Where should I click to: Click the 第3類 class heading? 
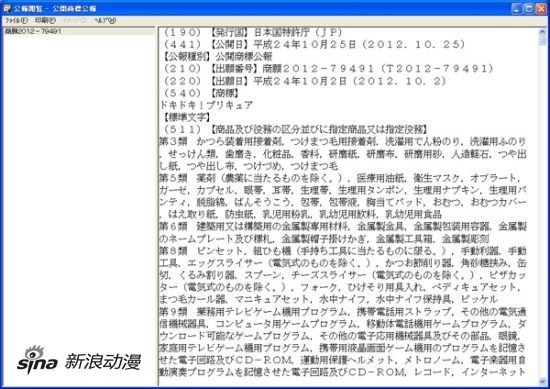173,142
